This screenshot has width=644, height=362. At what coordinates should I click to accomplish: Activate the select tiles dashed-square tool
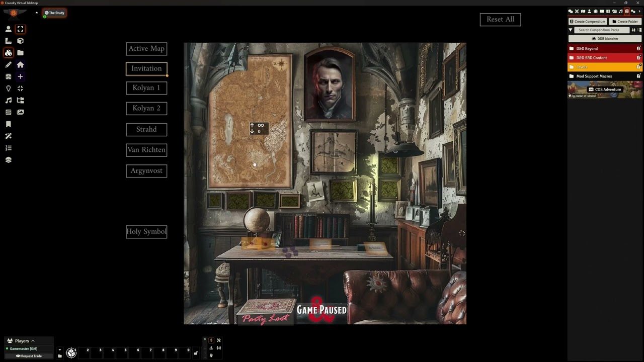click(20, 29)
